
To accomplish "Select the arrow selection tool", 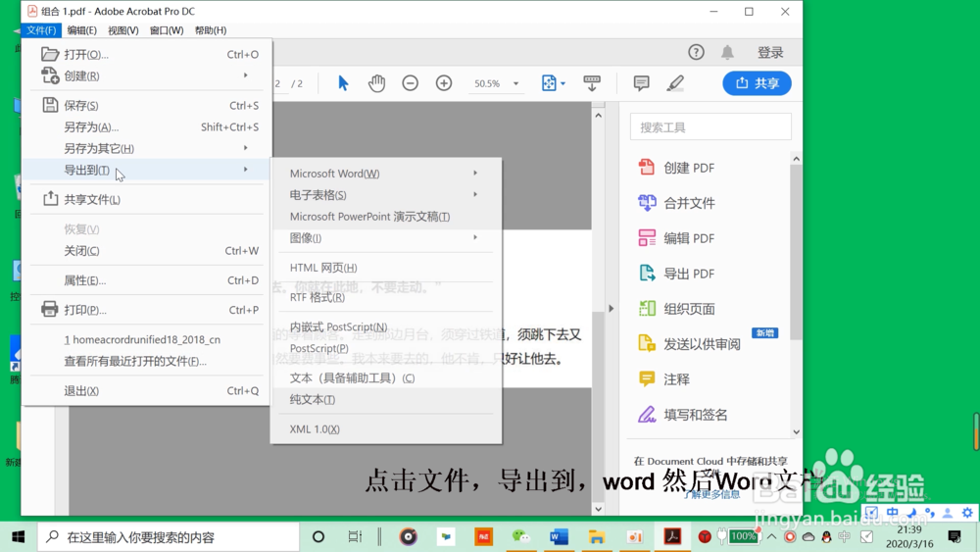I will pyautogui.click(x=343, y=83).
